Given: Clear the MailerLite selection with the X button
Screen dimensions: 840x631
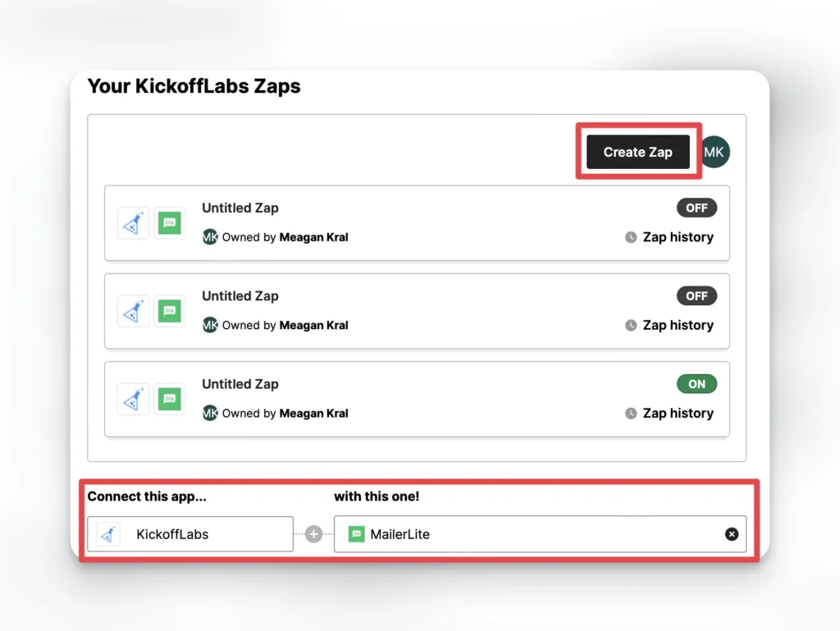Looking at the screenshot, I should point(732,534).
